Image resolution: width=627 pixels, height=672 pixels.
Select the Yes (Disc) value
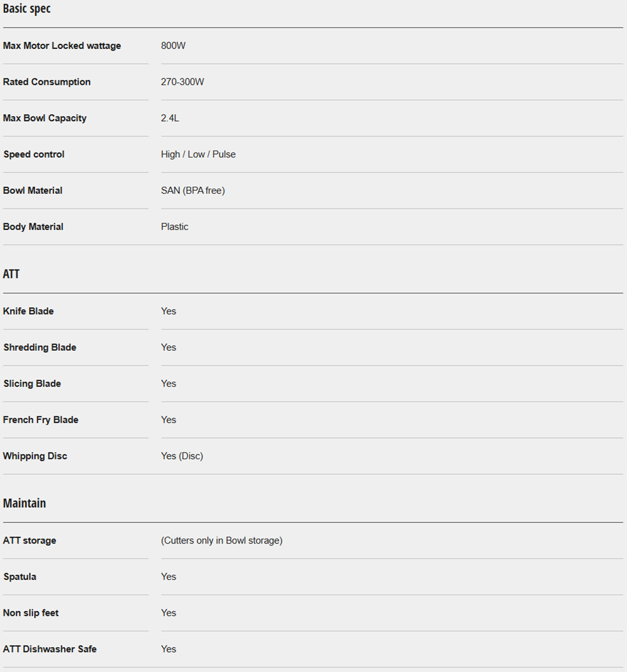tap(182, 456)
